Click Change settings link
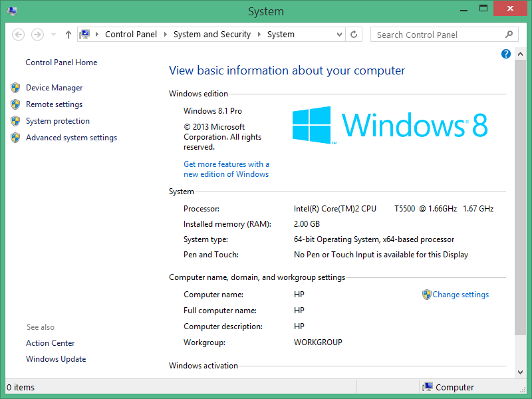The image size is (532, 399). [x=460, y=295]
